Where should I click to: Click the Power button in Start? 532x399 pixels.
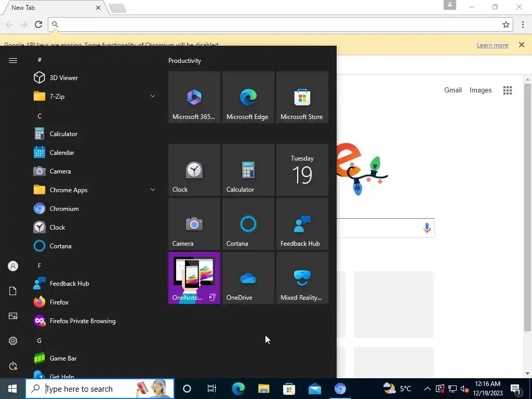[x=13, y=366]
